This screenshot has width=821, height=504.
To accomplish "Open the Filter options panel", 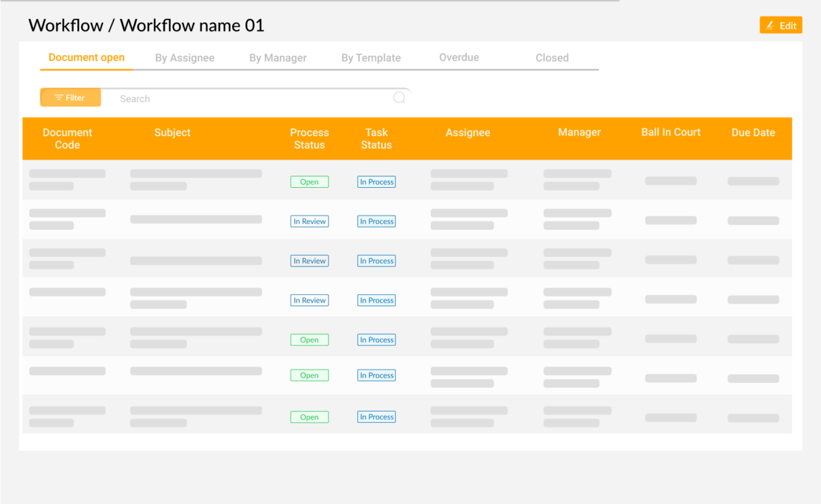I will tap(70, 98).
